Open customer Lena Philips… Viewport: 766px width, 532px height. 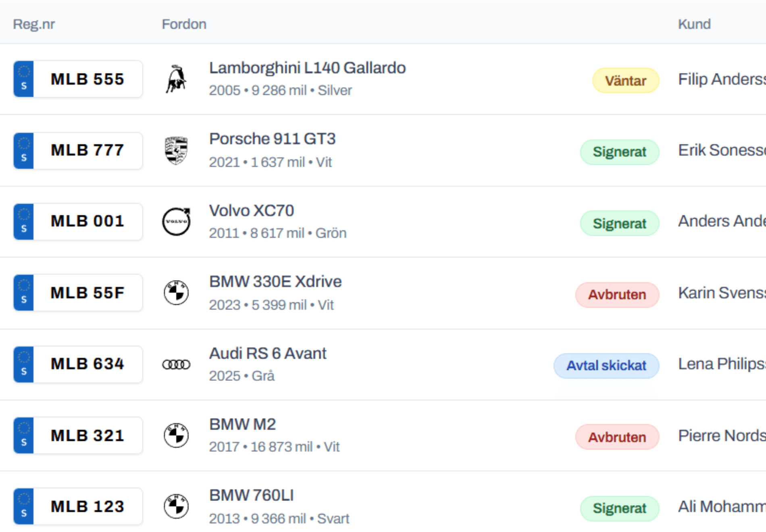click(x=722, y=364)
